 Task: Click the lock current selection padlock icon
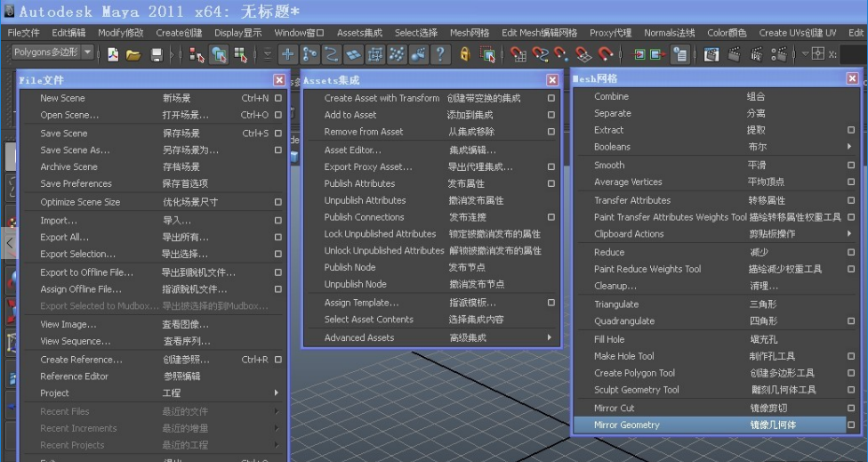(465, 53)
